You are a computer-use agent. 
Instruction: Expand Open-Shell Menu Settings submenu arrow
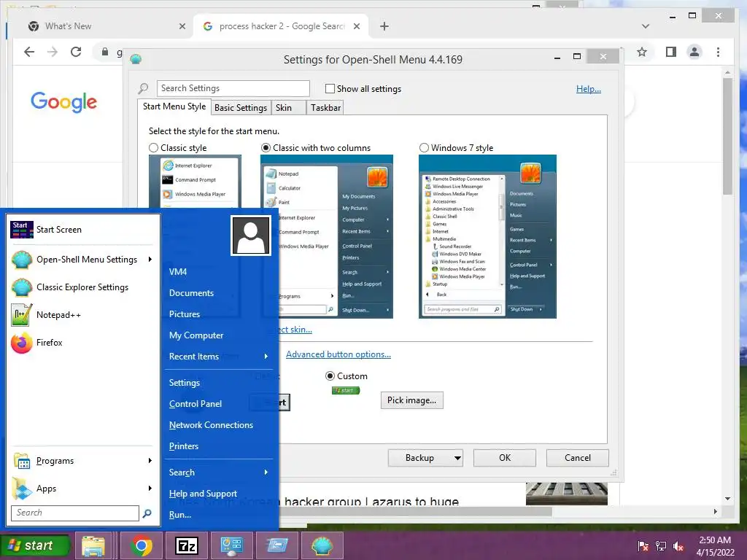coord(150,260)
